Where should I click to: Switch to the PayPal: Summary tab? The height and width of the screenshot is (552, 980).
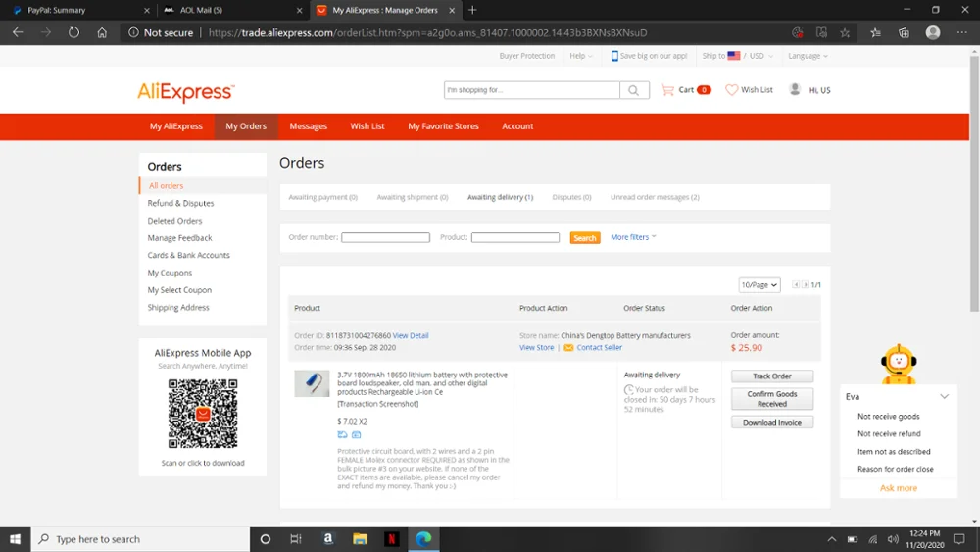78,10
